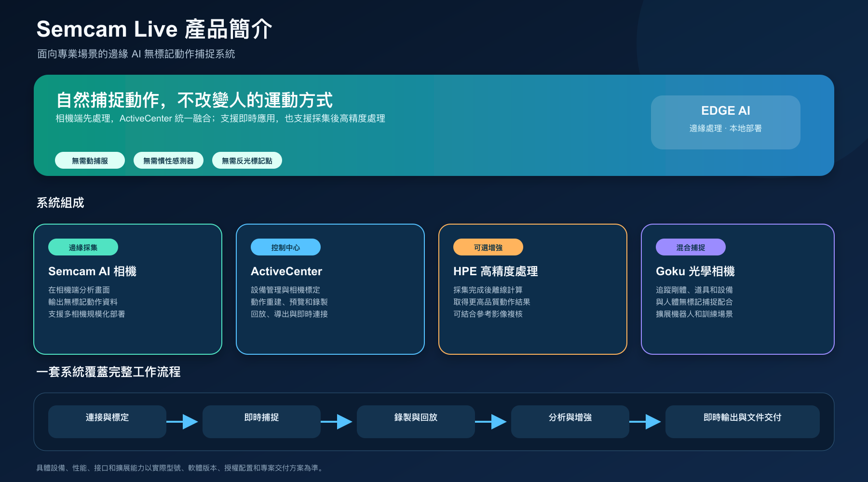Click the footer disclaimer starting with 具體設備
The image size is (868, 482).
181,468
